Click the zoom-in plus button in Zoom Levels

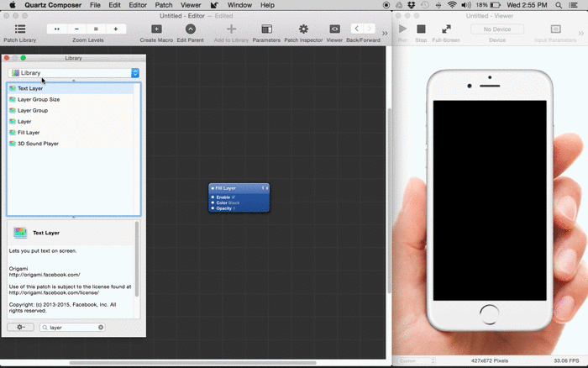point(116,29)
